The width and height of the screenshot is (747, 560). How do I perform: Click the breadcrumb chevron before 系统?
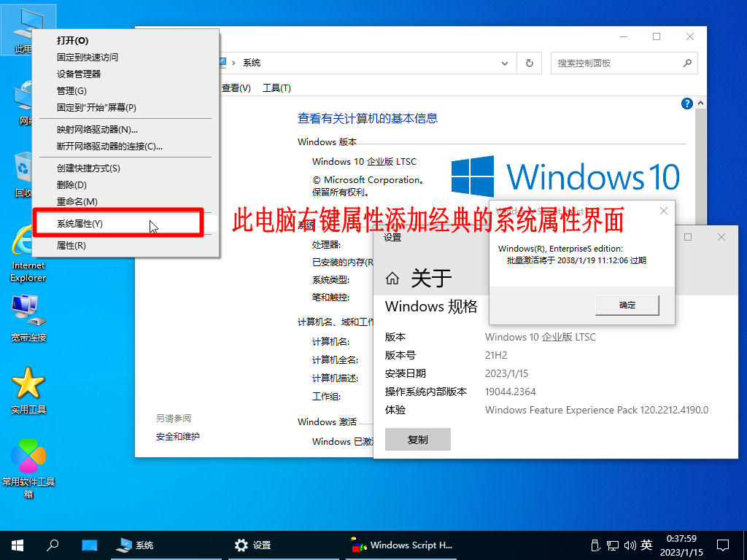click(x=233, y=63)
